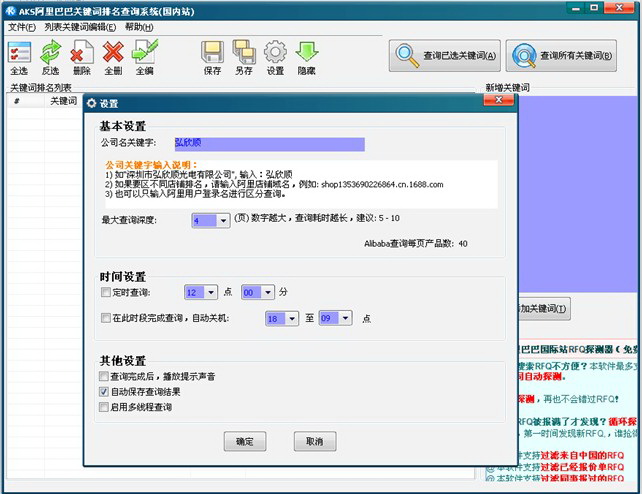The width and height of the screenshot is (642, 494).
Task: Open the 文件(F) menu
Action: point(22,27)
